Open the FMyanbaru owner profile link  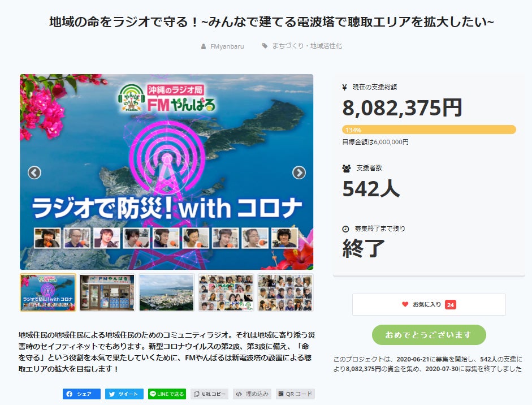(226, 46)
